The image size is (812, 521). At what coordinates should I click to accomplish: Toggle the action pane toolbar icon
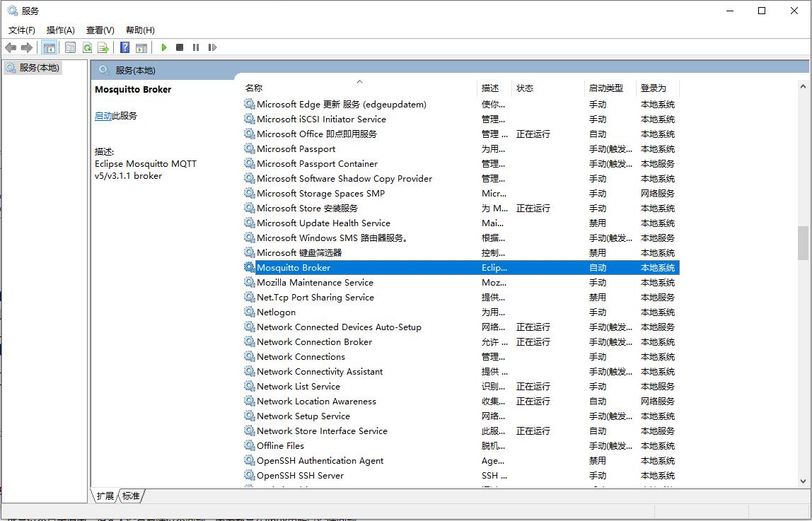click(x=141, y=47)
